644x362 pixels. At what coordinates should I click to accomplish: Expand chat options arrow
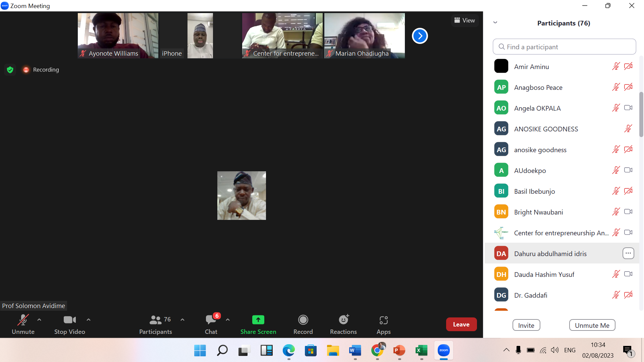tap(228, 320)
